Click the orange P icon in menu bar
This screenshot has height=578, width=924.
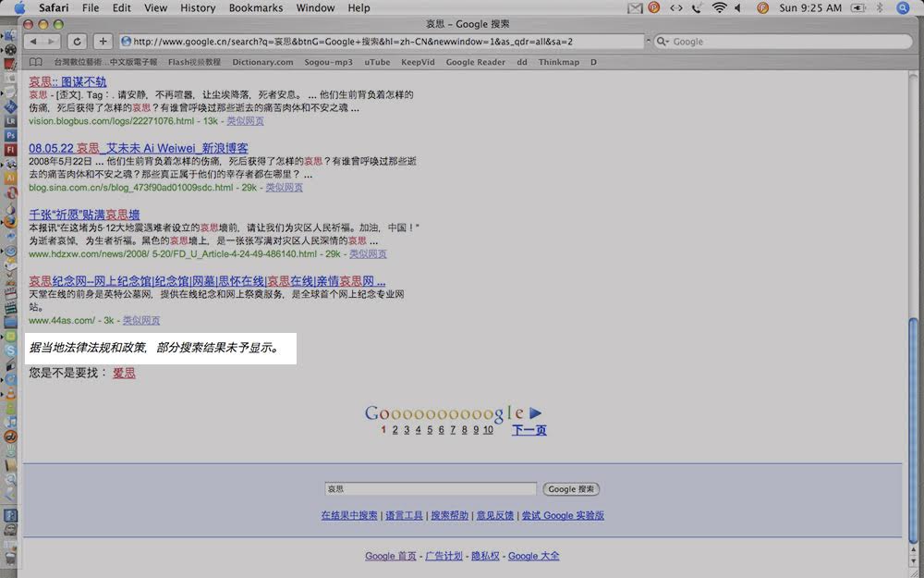tap(654, 7)
